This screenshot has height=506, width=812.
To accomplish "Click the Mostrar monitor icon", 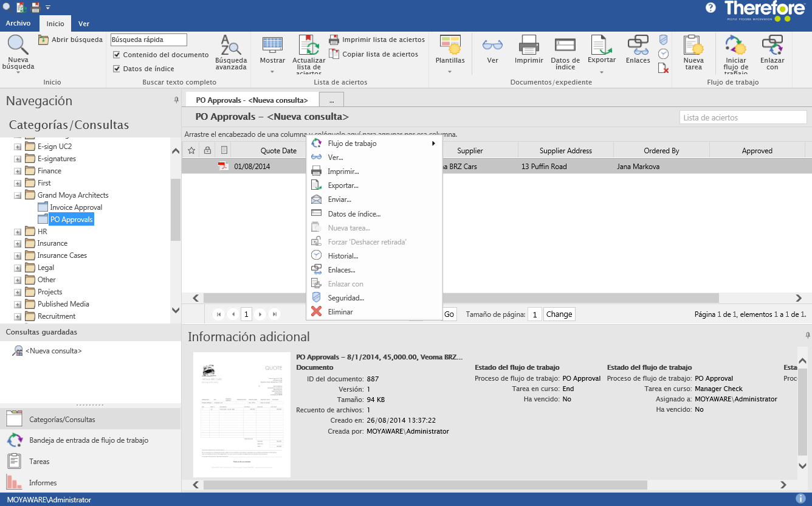I will click(272, 45).
